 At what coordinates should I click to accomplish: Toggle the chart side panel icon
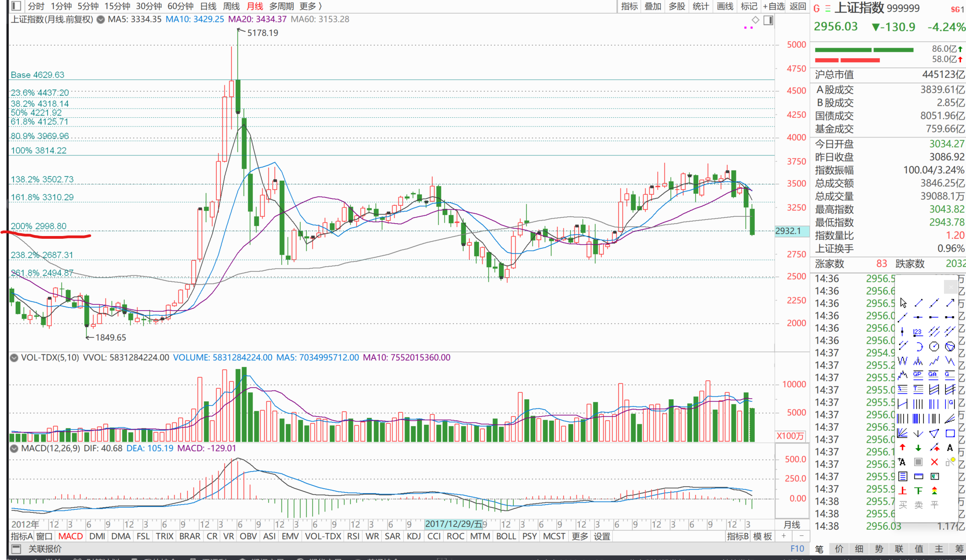tap(768, 20)
